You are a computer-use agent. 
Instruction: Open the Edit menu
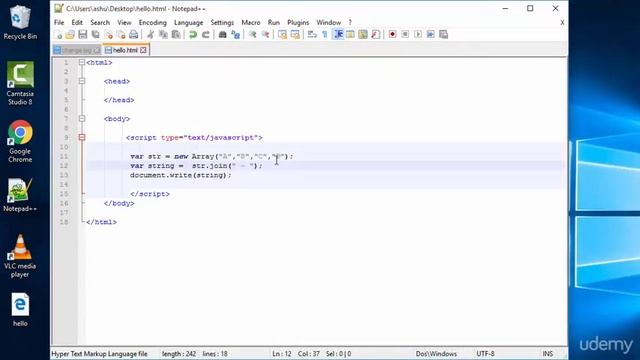point(77,22)
